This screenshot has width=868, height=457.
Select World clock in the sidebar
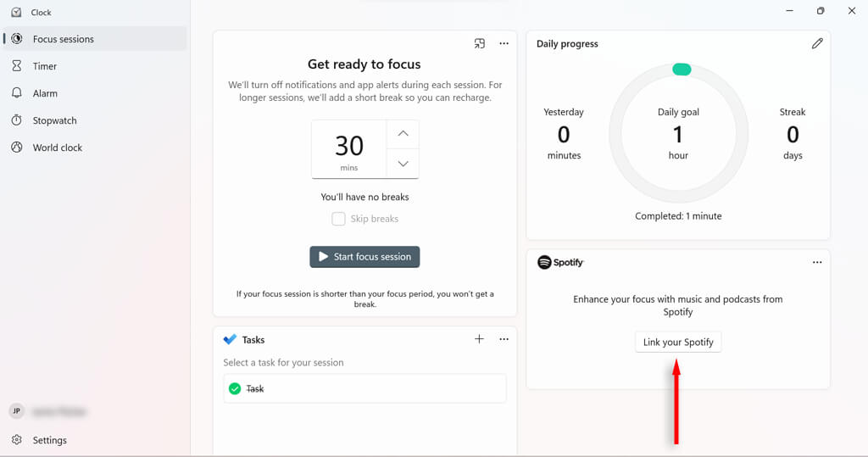coord(57,148)
